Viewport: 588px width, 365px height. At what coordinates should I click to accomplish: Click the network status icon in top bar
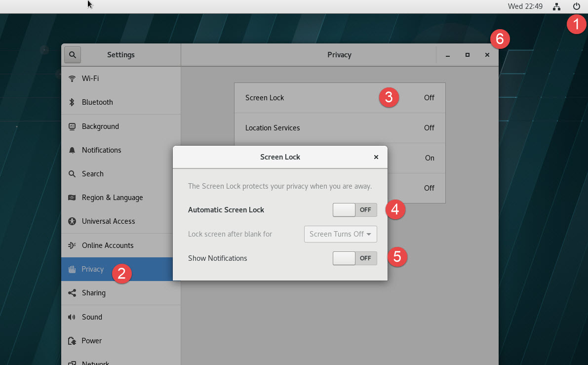[x=557, y=6]
